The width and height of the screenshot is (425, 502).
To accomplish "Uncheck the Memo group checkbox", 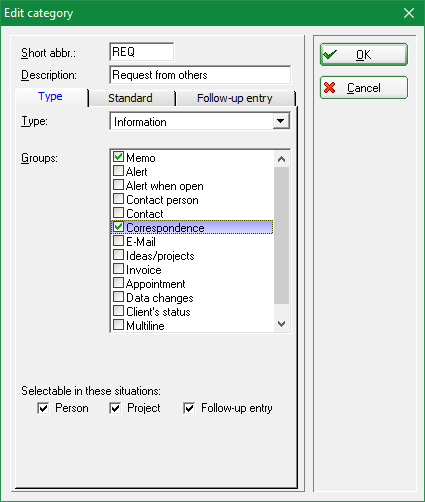I will coord(118,157).
